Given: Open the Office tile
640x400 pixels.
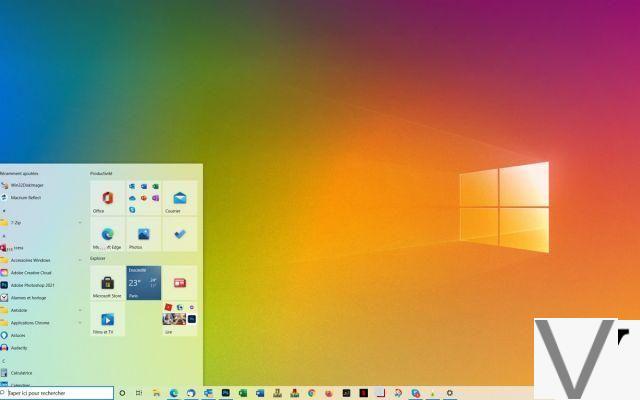Looking at the screenshot, I should click(x=107, y=198).
